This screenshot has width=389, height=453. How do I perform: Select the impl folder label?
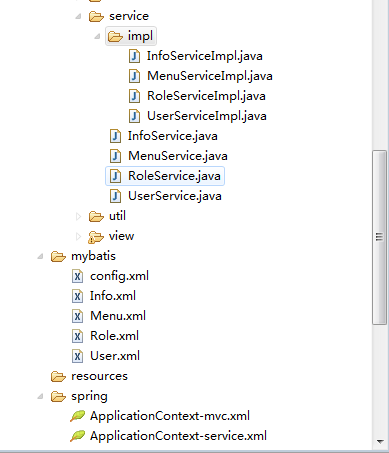140,36
